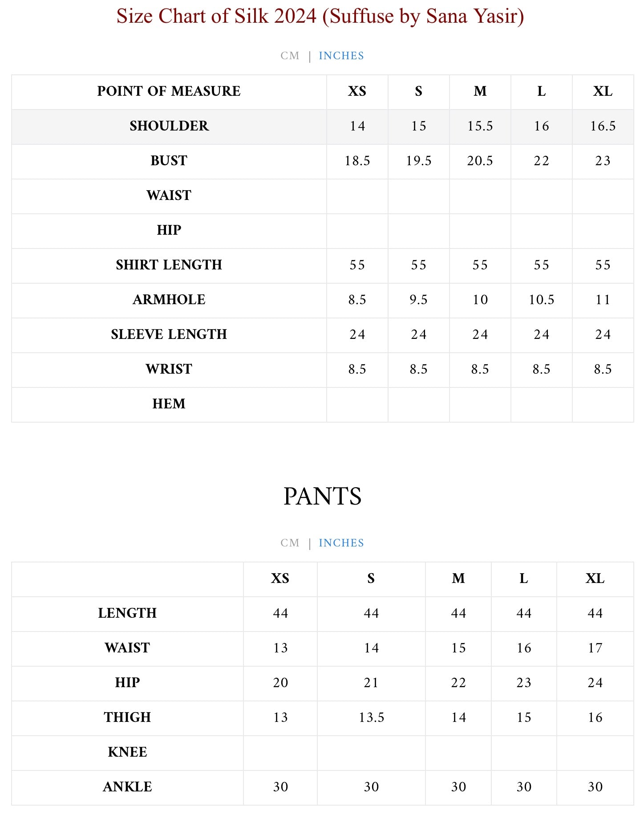Click the LENGTH row label in pants table

127,613
